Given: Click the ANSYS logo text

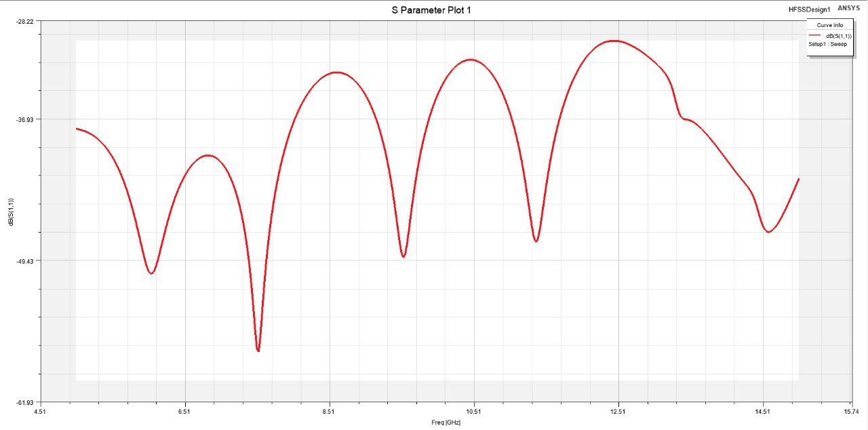Looking at the screenshot, I should [848, 9].
